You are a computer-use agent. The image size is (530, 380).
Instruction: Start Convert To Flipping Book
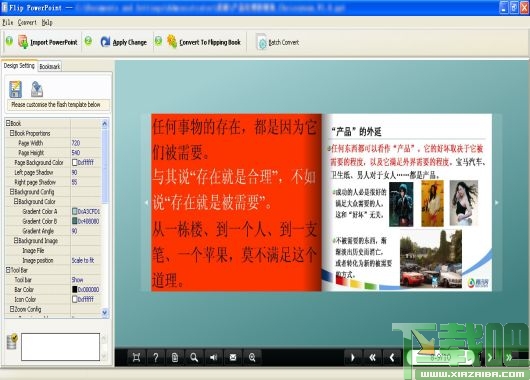pyautogui.click(x=204, y=42)
